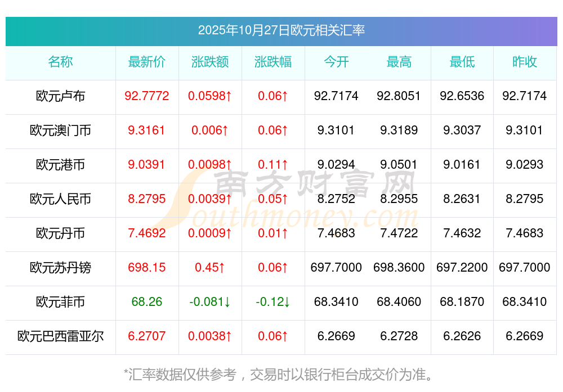The width and height of the screenshot is (563, 392).
Task: Click the 涨跌额 column header
Action: click(x=210, y=62)
